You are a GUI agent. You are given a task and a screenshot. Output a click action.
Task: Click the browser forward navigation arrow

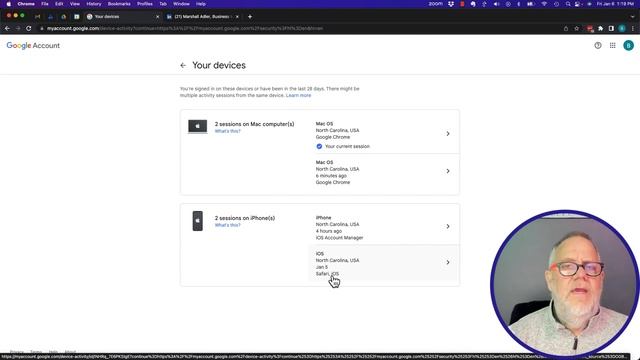(18, 29)
